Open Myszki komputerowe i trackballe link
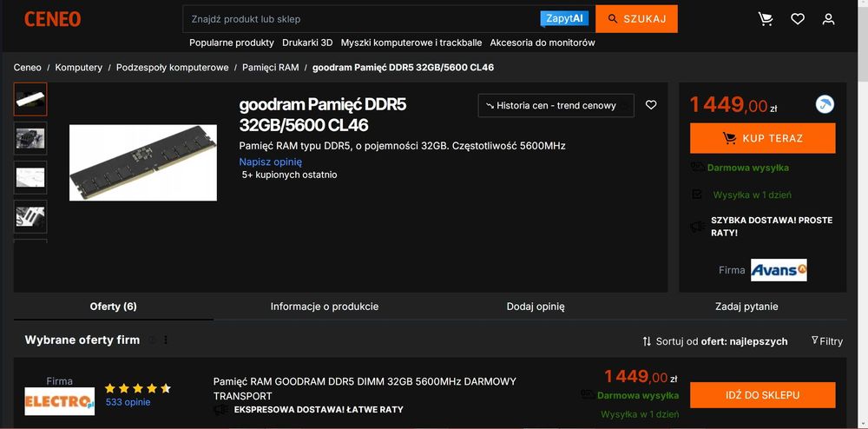This screenshot has height=429, width=868. (x=411, y=43)
